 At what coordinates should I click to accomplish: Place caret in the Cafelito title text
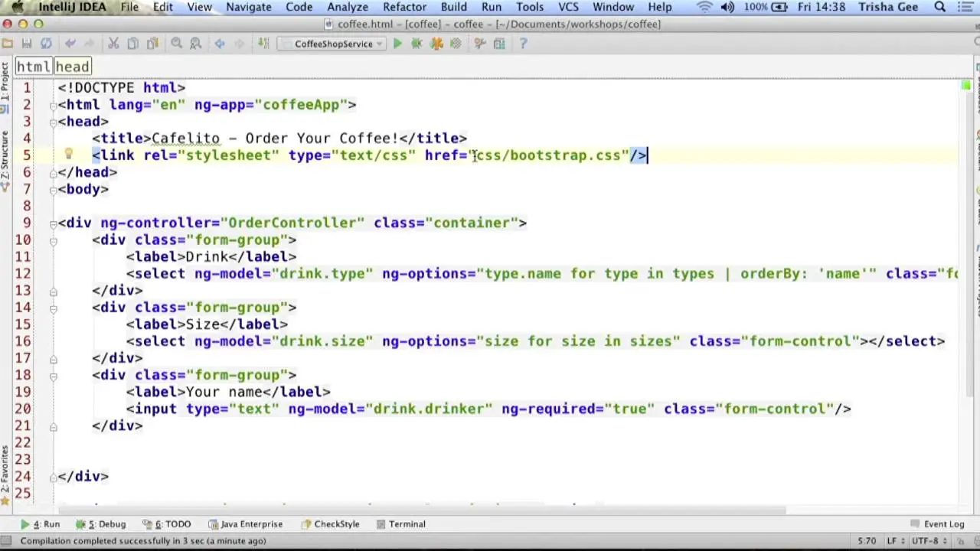[185, 139]
